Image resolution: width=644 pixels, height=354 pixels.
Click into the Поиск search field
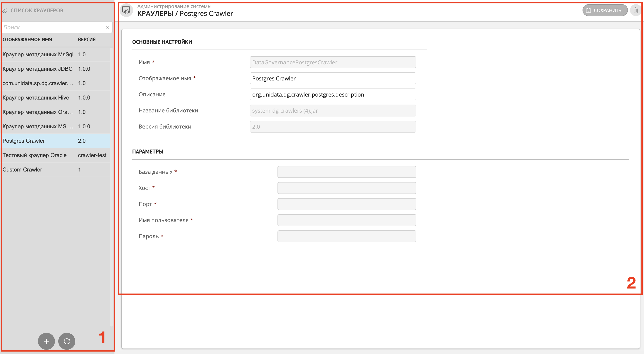click(53, 27)
